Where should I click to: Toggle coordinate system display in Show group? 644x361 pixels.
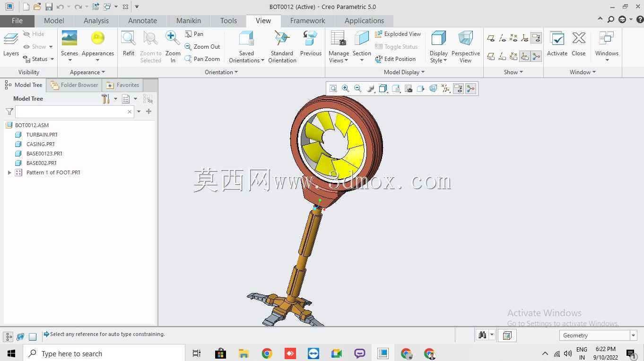[525, 38]
